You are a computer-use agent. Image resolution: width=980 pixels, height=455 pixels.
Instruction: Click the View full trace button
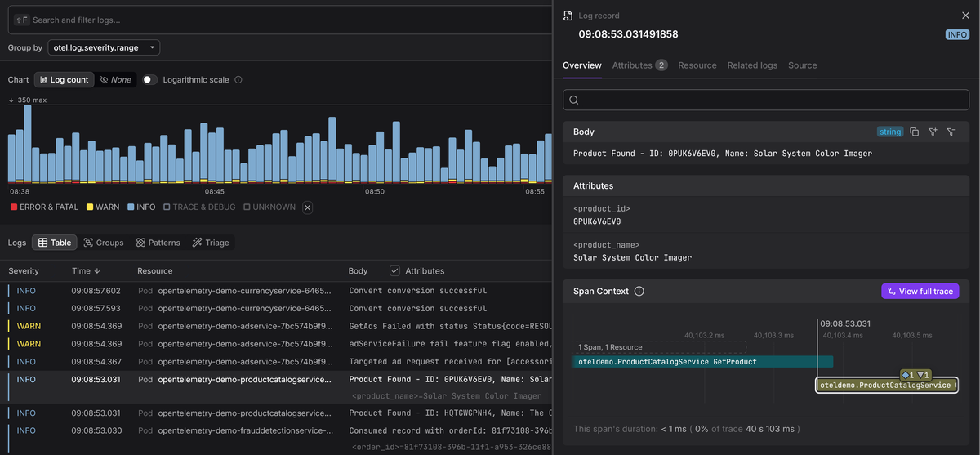tap(920, 292)
